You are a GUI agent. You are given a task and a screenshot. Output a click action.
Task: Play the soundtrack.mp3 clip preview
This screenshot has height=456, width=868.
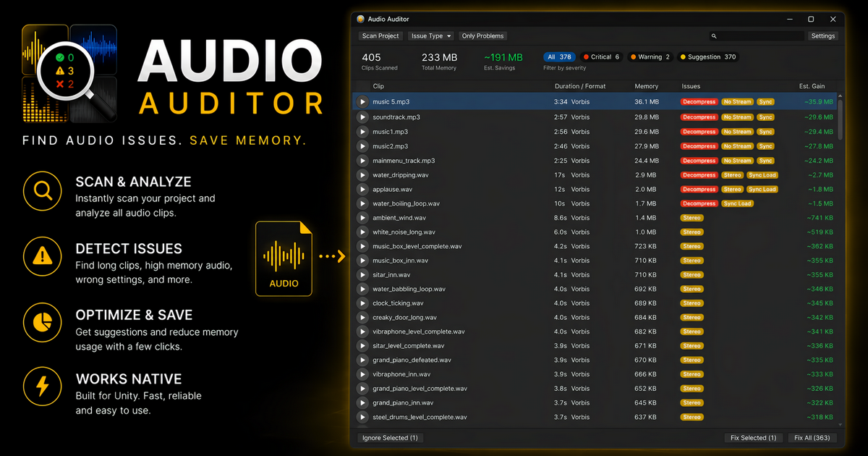coord(363,117)
